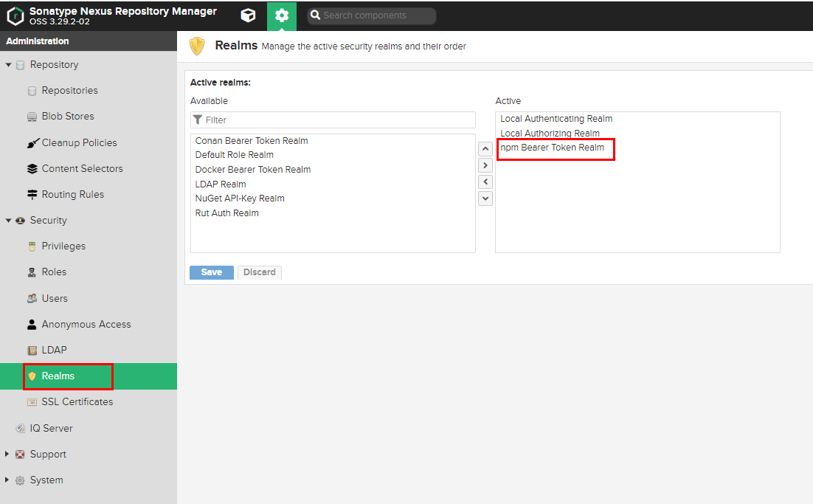Click the Search components field
The height and width of the screenshot is (504, 813).
(x=372, y=15)
